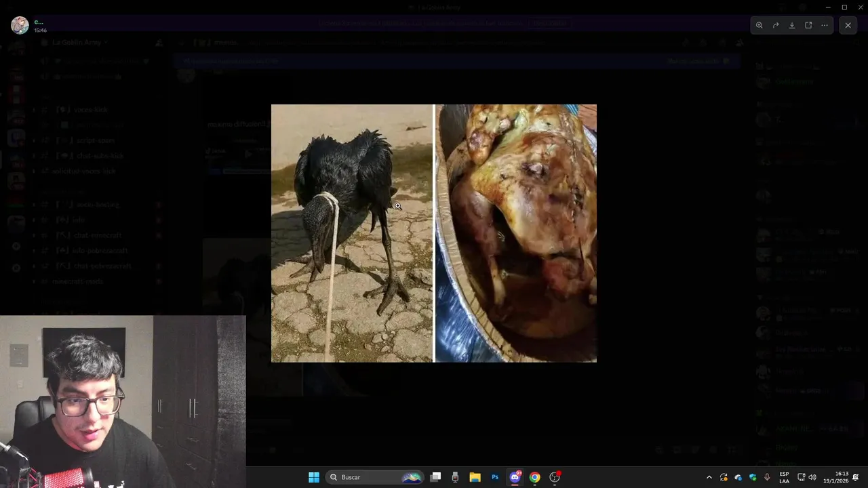Open the notifications bell in the tray
The image size is (868, 488).
pyautogui.click(x=856, y=477)
